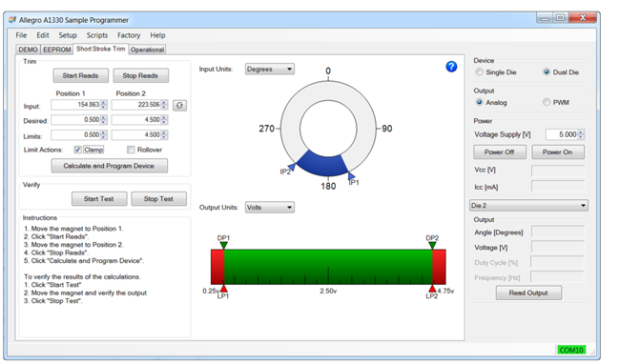The height and width of the screenshot is (364, 620).
Task: Select the Single Die radio button
Action: pyautogui.click(x=479, y=72)
